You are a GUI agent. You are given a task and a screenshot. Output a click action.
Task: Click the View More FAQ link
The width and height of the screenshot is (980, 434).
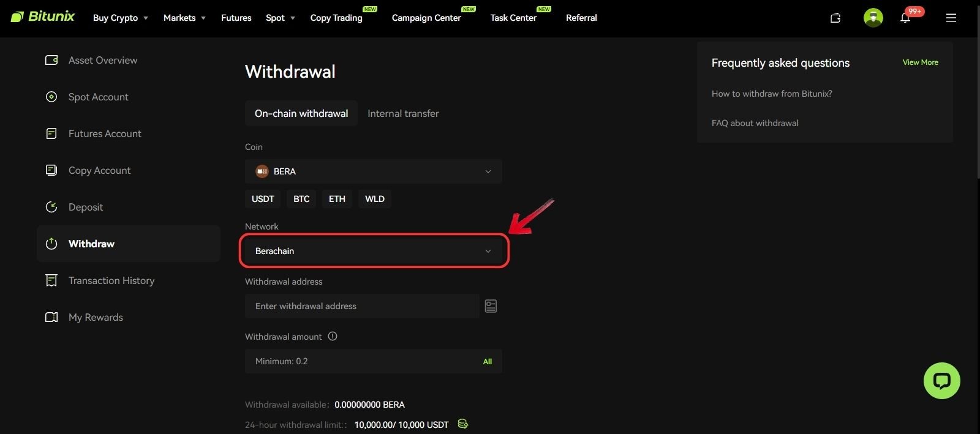[920, 62]
